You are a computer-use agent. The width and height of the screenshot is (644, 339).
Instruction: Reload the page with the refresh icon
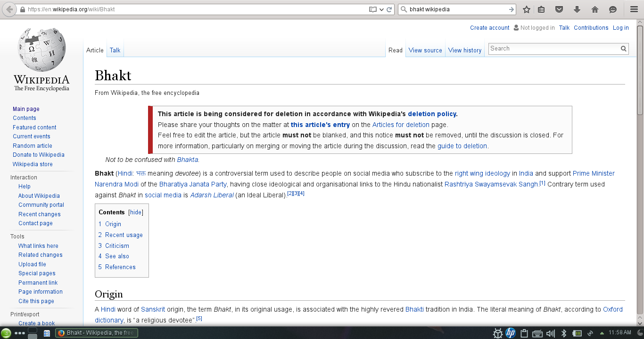[389, 9]
